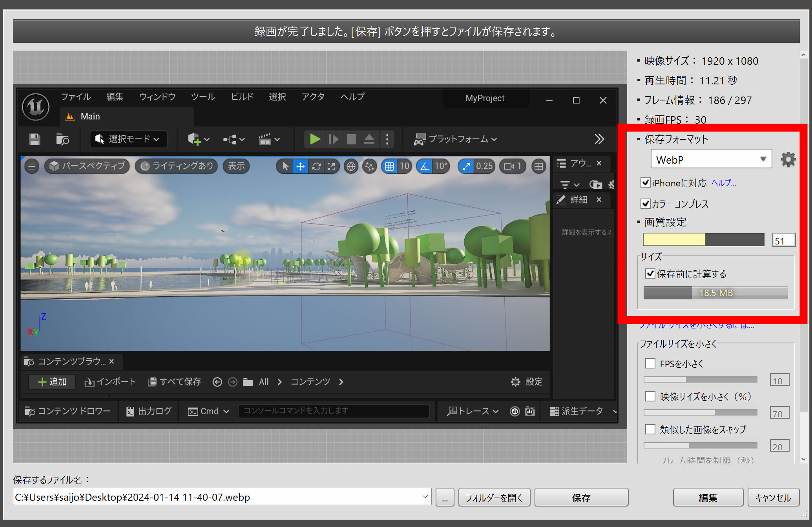
Task: Click the 画質設定 quality slider bar
Action: click(703, 239)
